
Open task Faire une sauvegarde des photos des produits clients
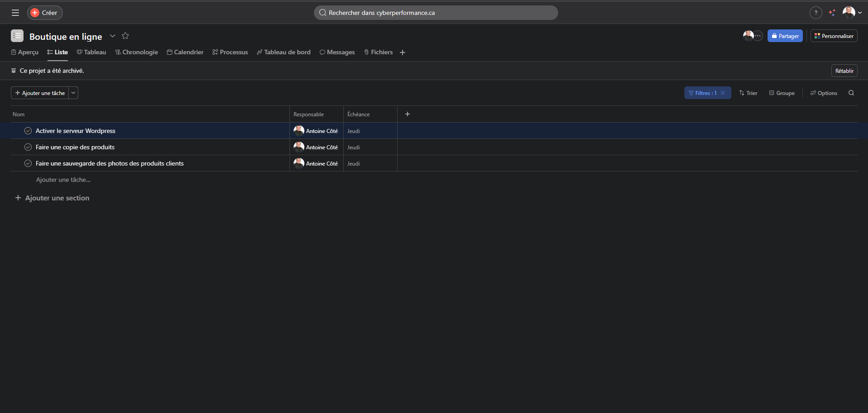click(x=109, y=163)
